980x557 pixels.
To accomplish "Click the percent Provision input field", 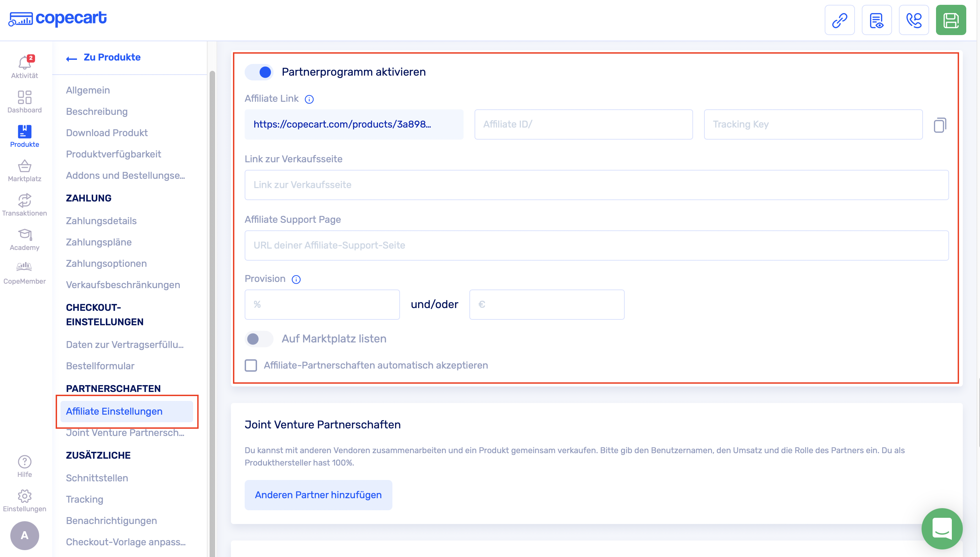I will pyautogui.click(x=322, y=305).
